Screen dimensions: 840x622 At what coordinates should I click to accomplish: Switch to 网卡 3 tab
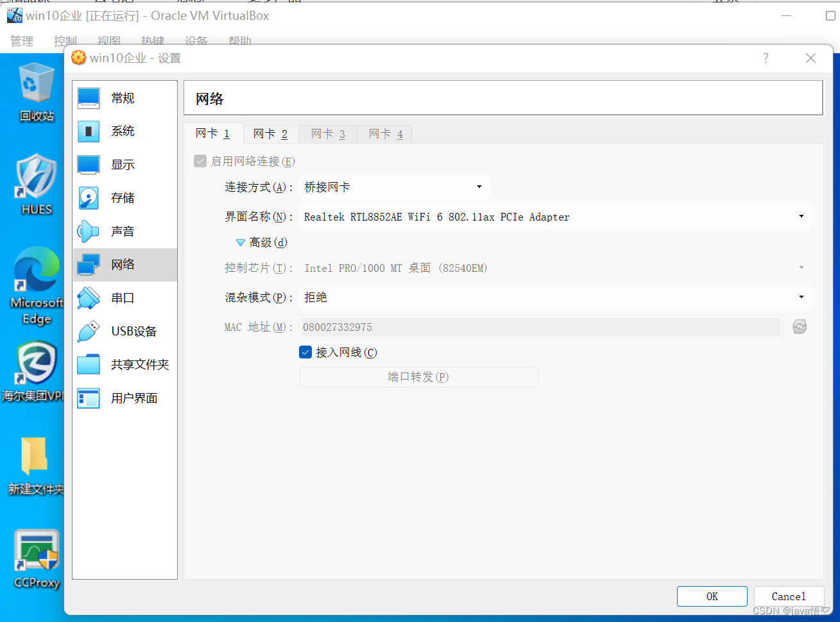(328, 133)
